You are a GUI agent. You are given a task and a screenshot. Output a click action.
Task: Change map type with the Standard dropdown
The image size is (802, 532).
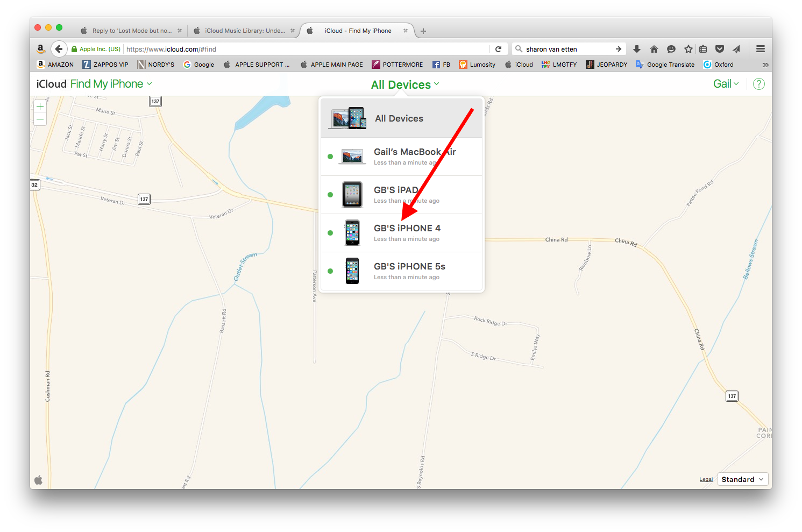[743, 479]
